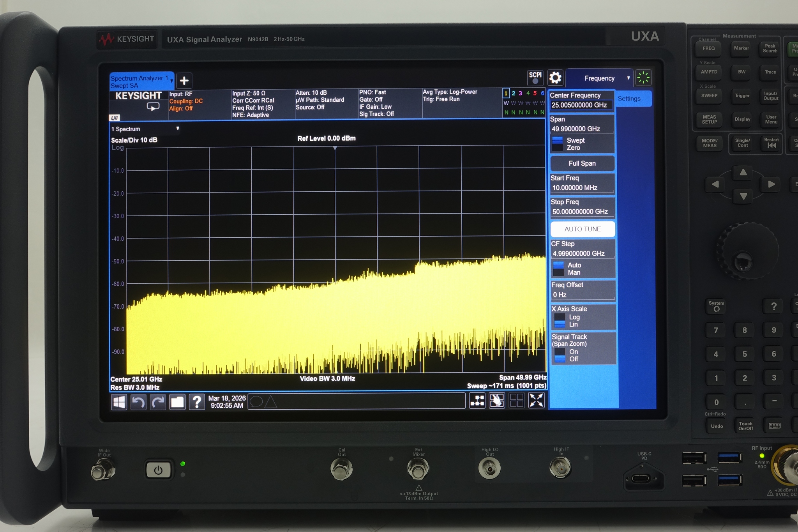The width and height of the screenshot is (798, 532).
Task: Select trace 5 in trace indicator
Action: point(535,93)
